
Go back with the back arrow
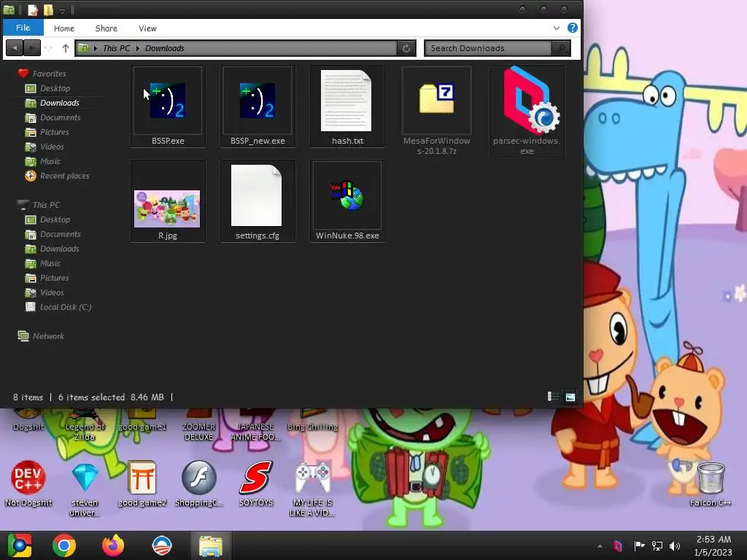tap(15, 47)
